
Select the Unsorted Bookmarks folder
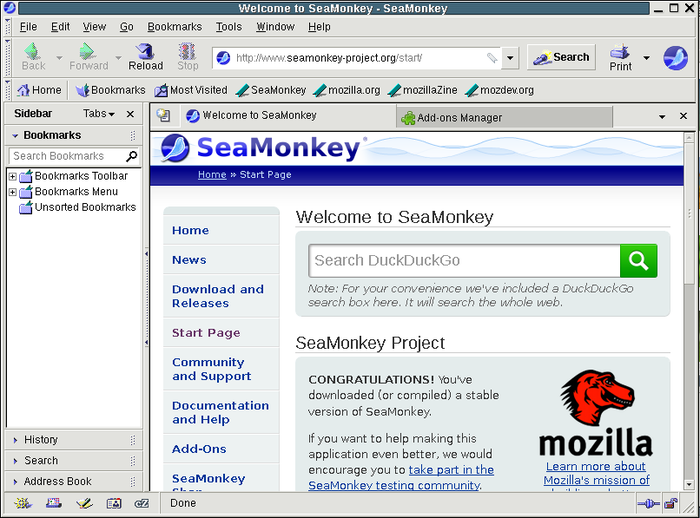(78, 208)
